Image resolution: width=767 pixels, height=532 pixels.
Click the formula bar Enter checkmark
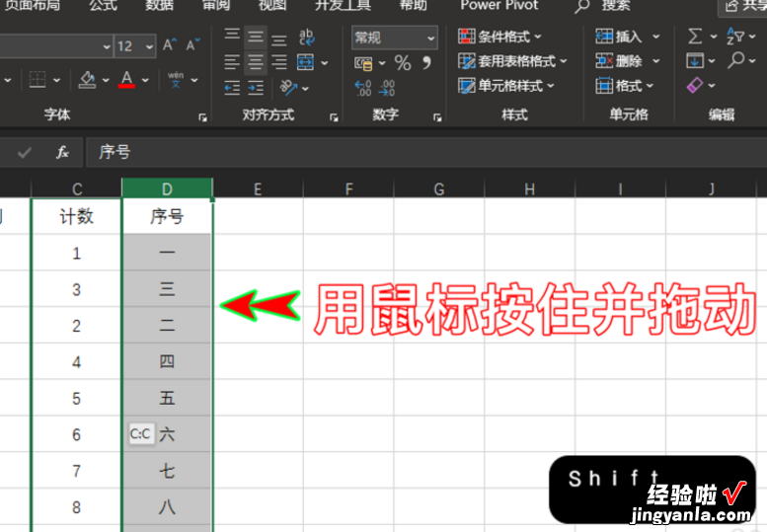pyautogui.click(x=24, y=153)
